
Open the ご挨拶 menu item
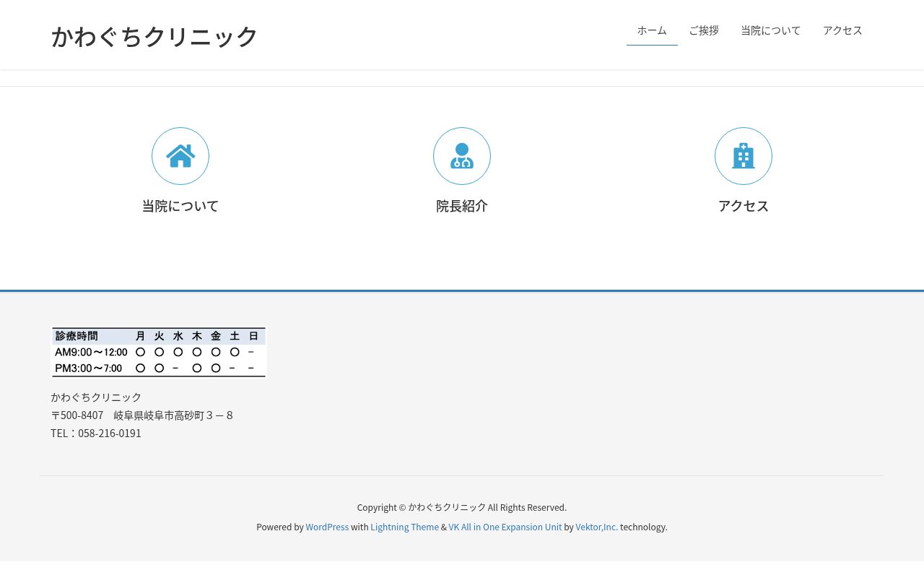pyautogui.click(x=704, y=30)
